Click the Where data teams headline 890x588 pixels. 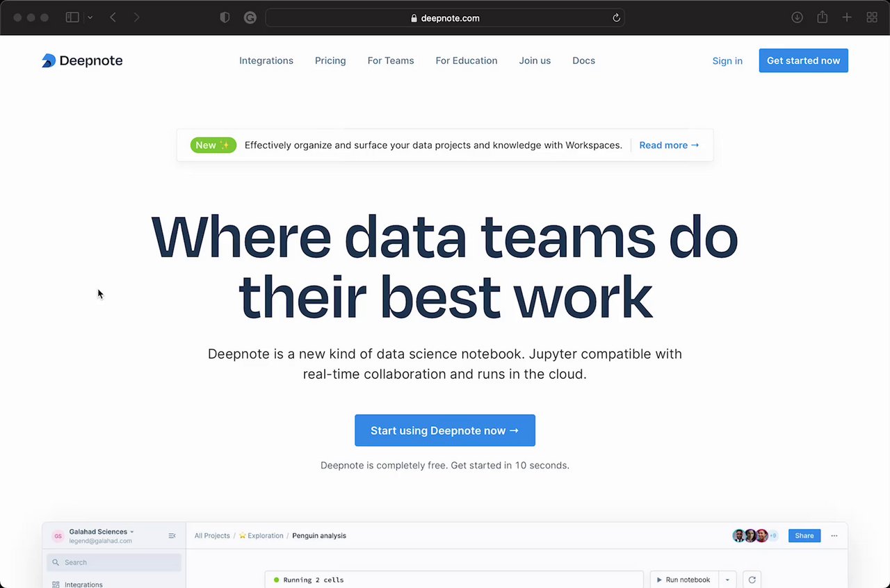click(445, 266)
